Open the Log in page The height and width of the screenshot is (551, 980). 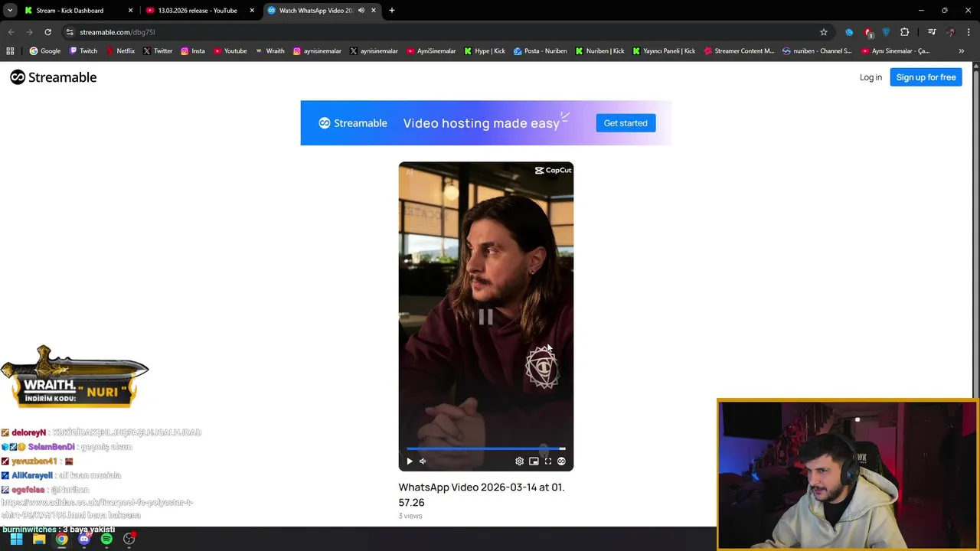point(871,77)
